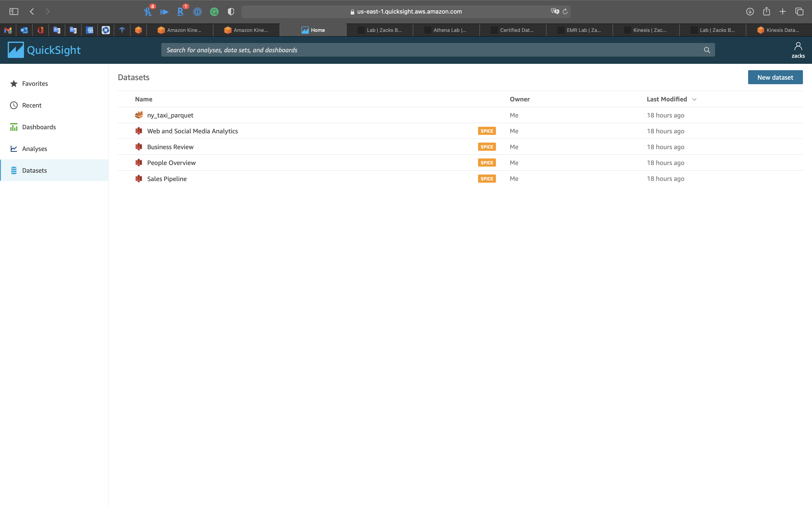Image resolution: width=812 pixels, height=507 pixels.
Task: Click the Athena icon beside ny_taxi_parquet
Action: [139, 115]
